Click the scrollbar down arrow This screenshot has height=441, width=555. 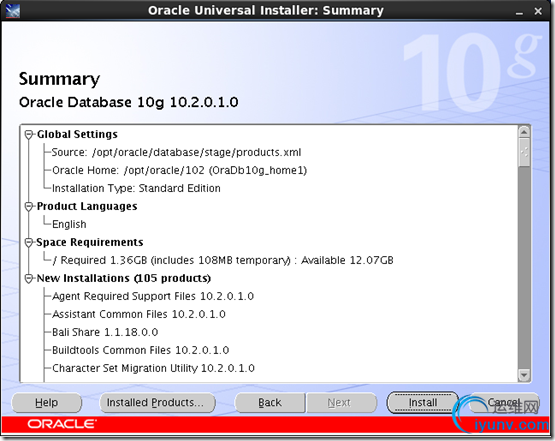pyautogui.click(x=524, y=374)
